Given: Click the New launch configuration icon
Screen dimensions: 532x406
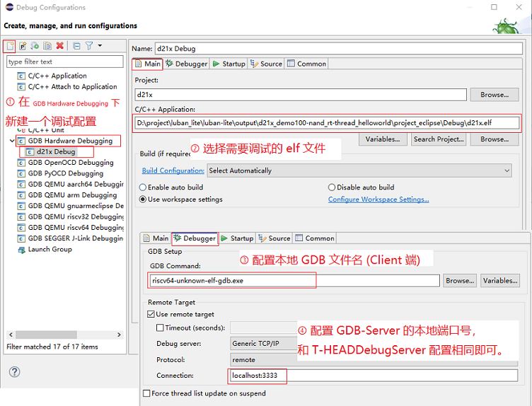Looking at the screenshot, I should tap(10, 46).
